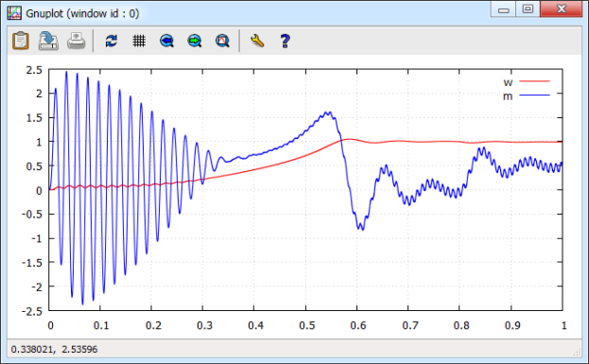Image resolution: width=589 pixels, height=364 pixels.
Task: Apply next zoom settings icon
Action: click(195, 41)
